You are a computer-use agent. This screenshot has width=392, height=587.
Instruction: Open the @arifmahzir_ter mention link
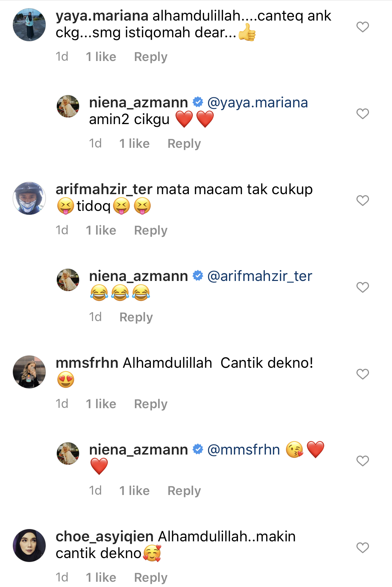(260, 276)
